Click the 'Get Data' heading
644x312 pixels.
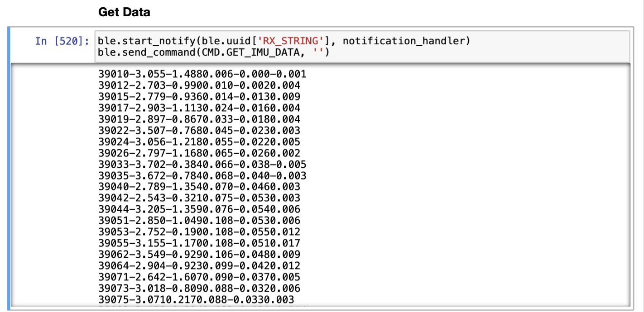[124, 12]
